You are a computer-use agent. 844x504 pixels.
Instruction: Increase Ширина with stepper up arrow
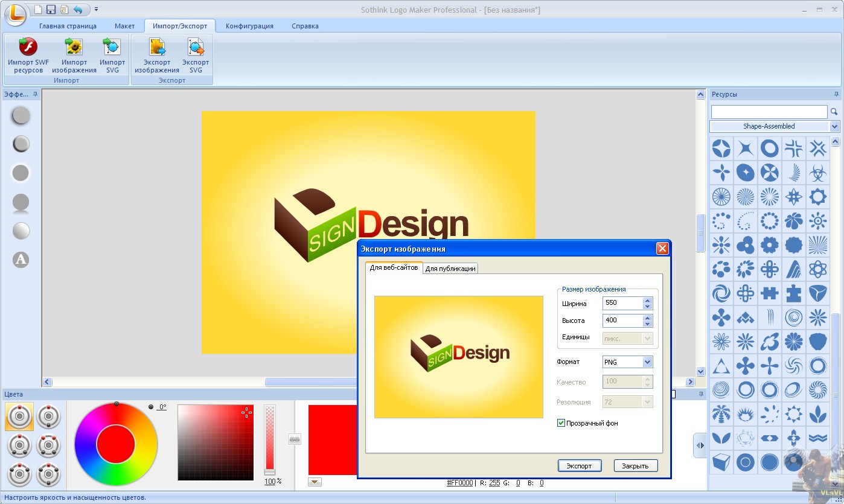pyautogui.click(x=647, y=300)
